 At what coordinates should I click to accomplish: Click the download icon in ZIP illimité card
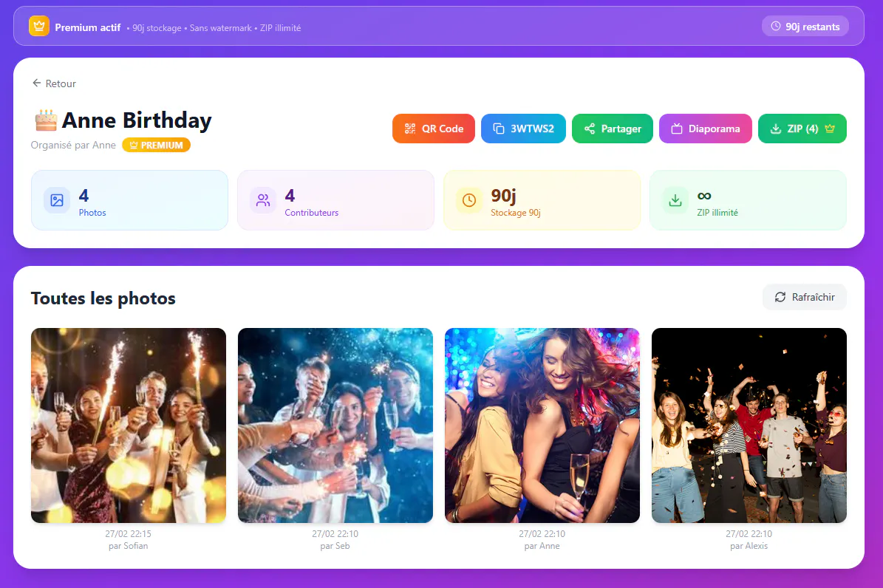[675, 200]
